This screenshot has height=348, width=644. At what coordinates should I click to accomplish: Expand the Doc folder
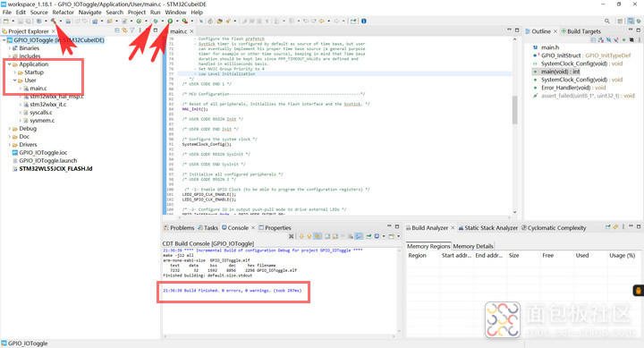(x=10, y=136)
